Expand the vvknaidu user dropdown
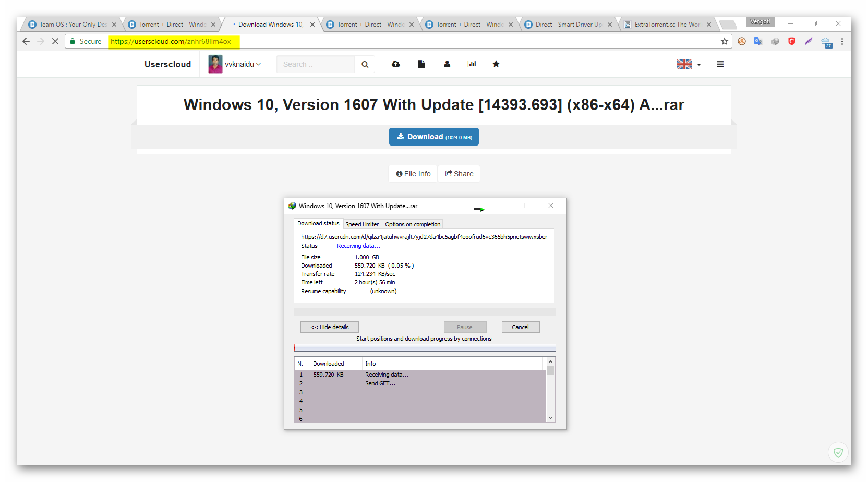The width and height of the screenshot is (868, 482). 243,64
